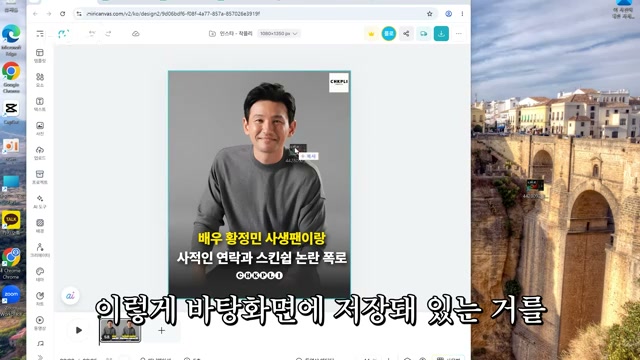This screenshot has height=360, width=640.
Task: Open Zoom desktop shortcut
Action: pyautogui.click(x=11, y=299)
